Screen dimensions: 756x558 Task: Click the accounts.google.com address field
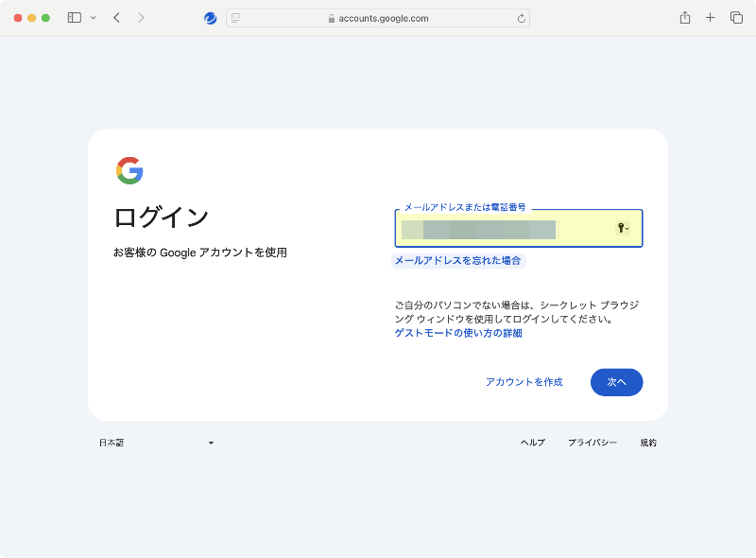378,18
